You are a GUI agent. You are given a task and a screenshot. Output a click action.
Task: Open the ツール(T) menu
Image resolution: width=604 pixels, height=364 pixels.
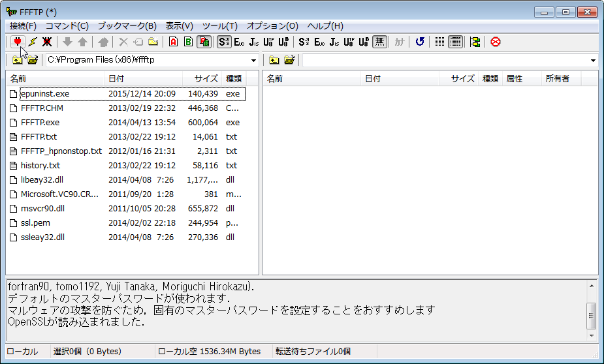tap(220, 26)
